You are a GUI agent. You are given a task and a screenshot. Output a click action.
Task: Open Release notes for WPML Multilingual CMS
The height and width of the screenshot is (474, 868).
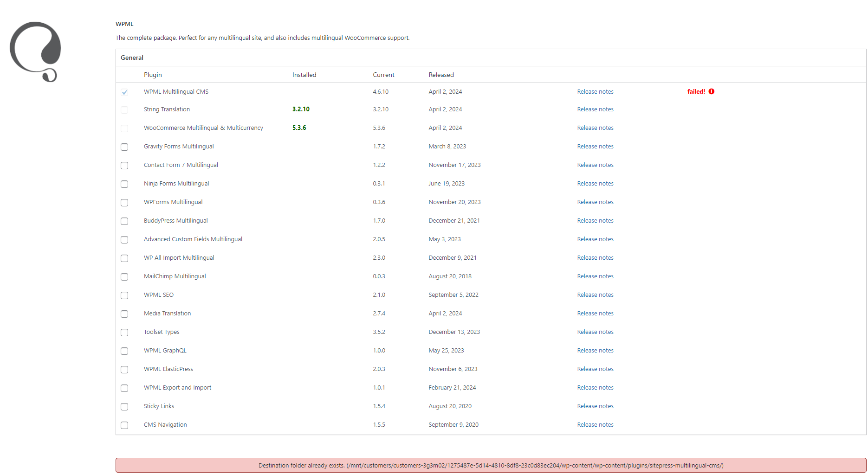(x=595, y=92)
